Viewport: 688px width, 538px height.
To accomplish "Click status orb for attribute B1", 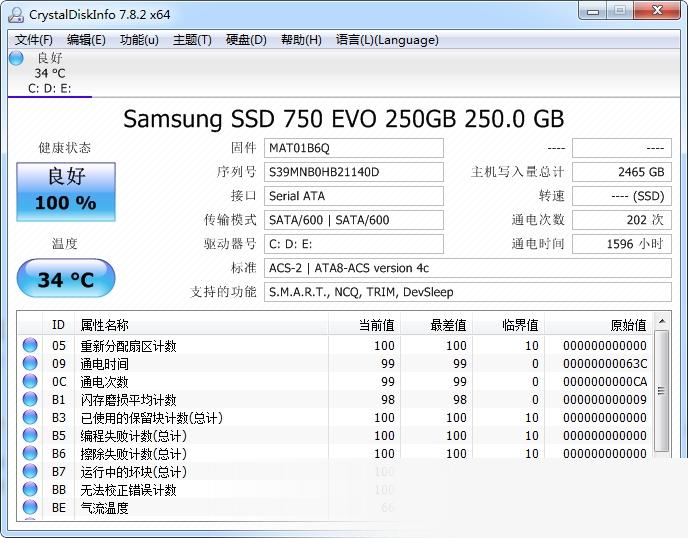I will 30,399.
